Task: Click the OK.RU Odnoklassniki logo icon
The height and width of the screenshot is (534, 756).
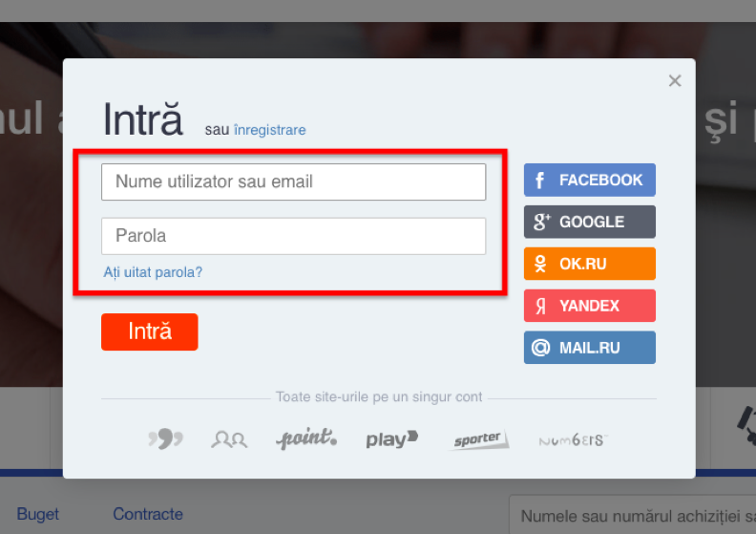Action: [x=540, y=264]
